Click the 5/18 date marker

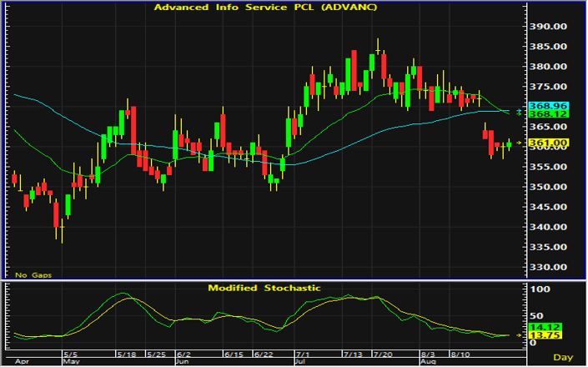127,354
